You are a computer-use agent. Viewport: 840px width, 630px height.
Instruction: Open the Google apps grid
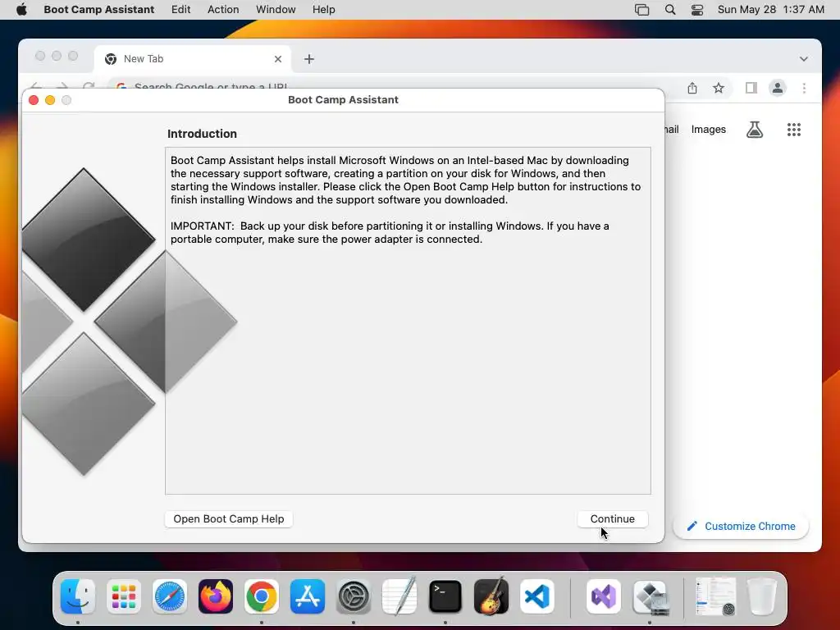[794, 129]
